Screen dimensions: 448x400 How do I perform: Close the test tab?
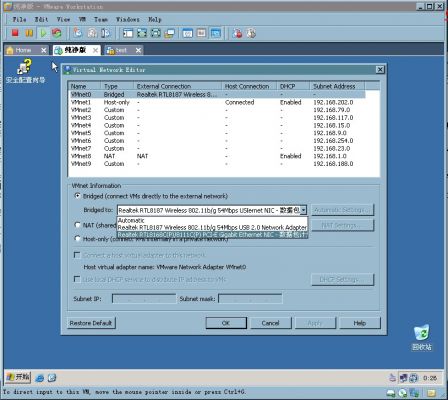click(x=138, y=50)
